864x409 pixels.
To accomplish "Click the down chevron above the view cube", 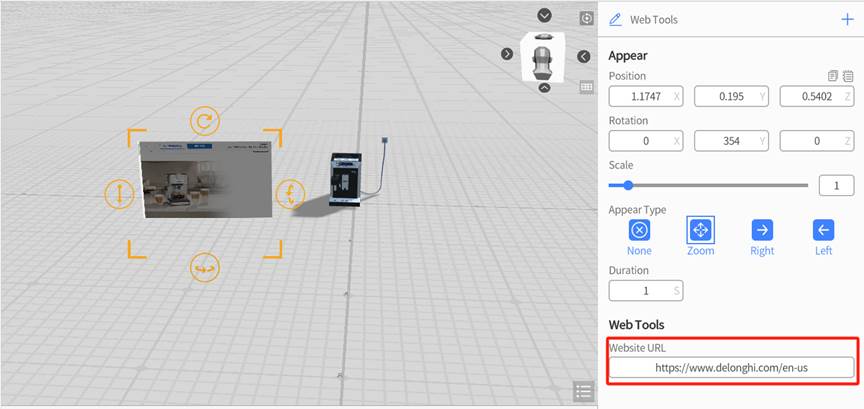I will [x=544, y=15].
